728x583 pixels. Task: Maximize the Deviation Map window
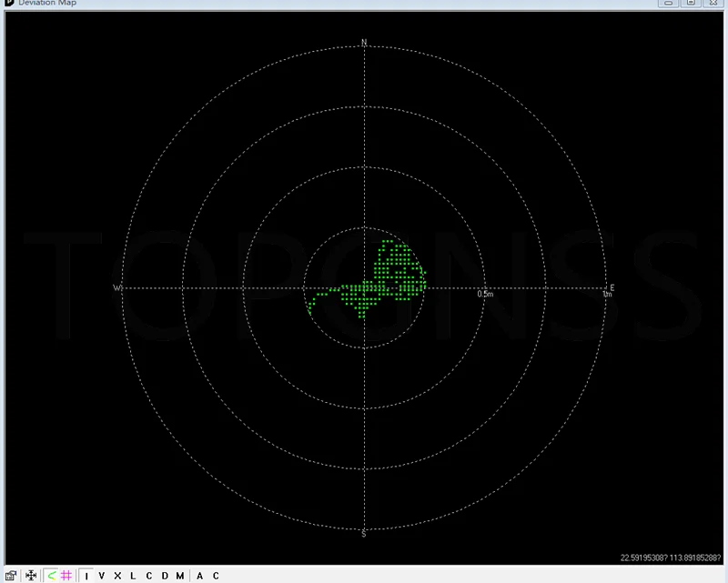[691, 3]
